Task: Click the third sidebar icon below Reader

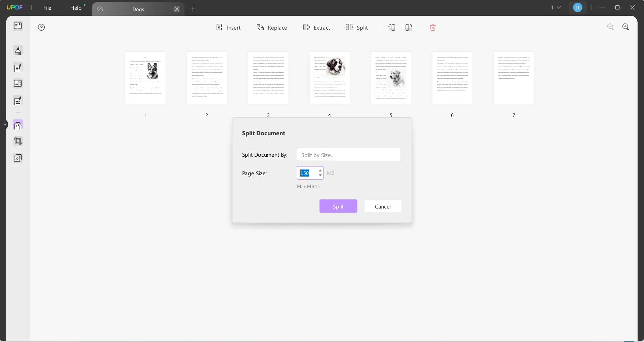Action: (x=18, y=84)
